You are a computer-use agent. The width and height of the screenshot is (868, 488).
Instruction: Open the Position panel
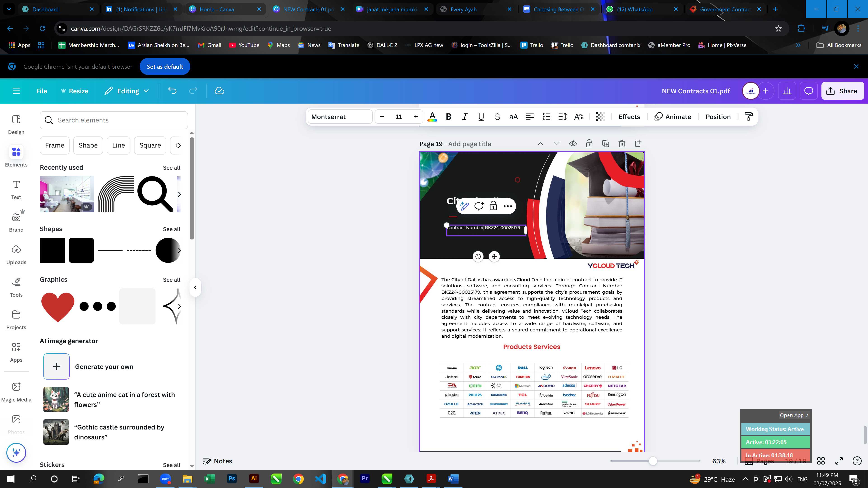[718, 117]
